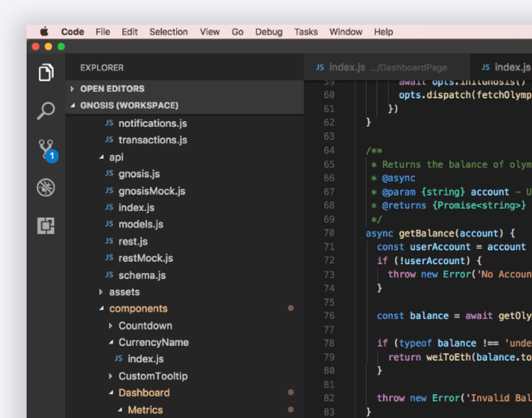Viewport: 532px width, 418px height.
Task: Open the Debug view icon
Action: [x=46, y=188]
